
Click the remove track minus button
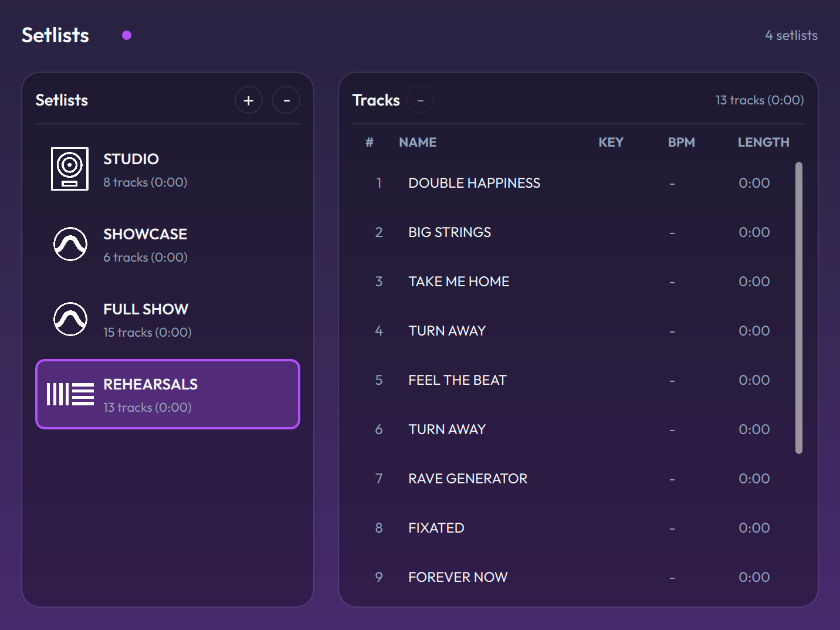click(420, 100)
